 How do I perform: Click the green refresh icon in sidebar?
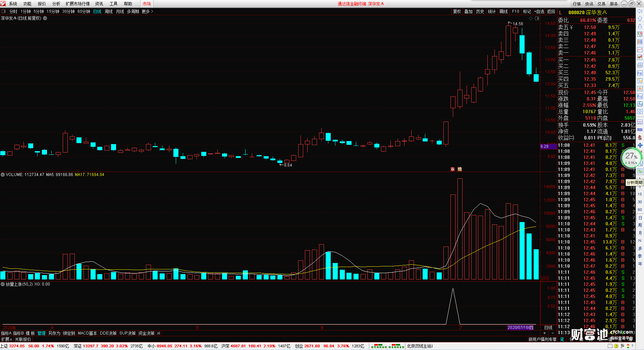click(x=640, y=171)
